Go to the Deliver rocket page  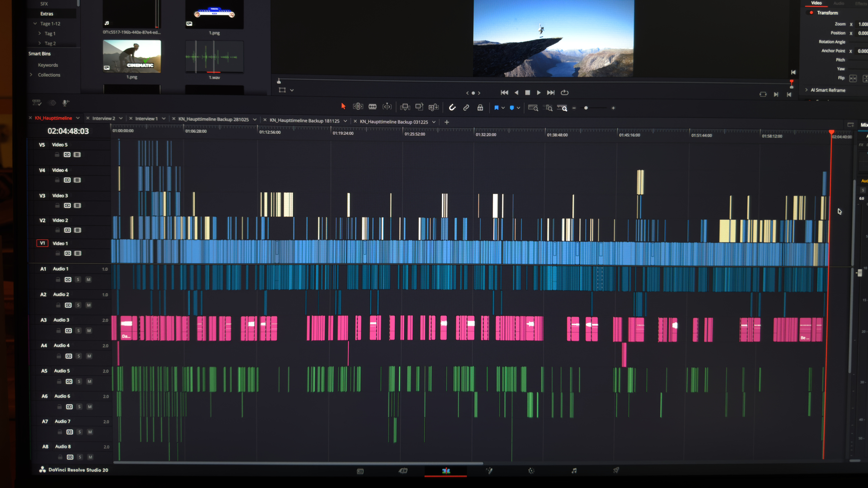(x=616, y=470)
